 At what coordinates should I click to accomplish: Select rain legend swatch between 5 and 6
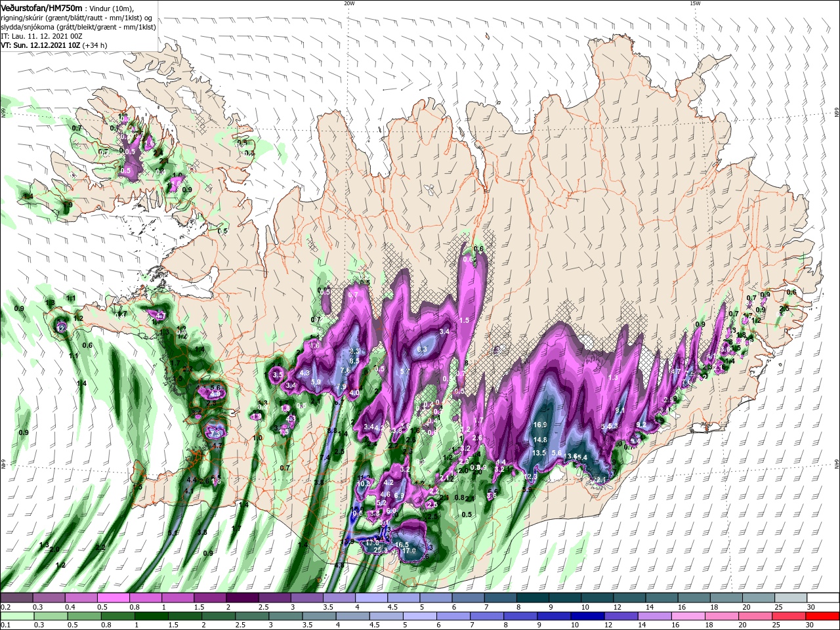pos(421,616)
